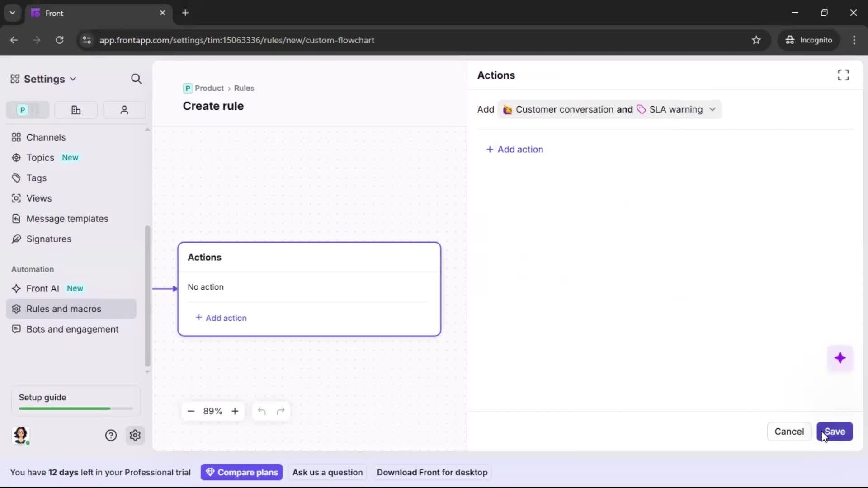The width and height of the screenshot is (868, 488).
Task: Open the help question mark icon
Action: pos(111,435)
